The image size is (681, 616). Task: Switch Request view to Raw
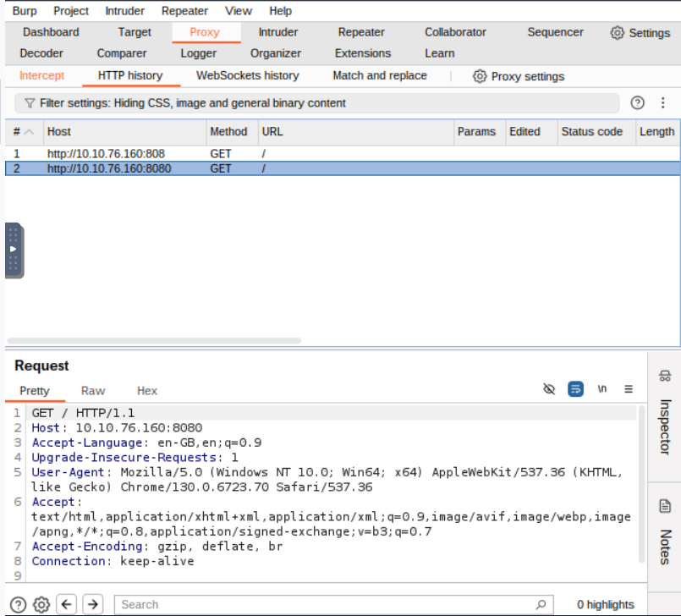pyautogui.click(x=93, y=391)
